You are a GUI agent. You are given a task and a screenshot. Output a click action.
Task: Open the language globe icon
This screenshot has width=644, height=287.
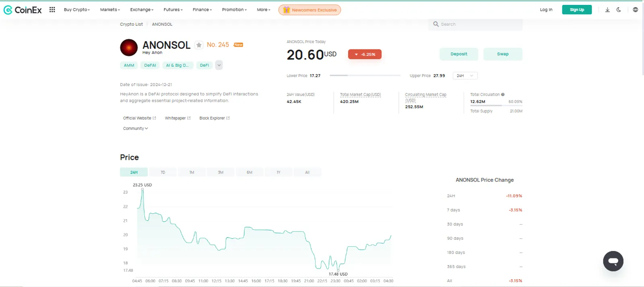(635, 10)
